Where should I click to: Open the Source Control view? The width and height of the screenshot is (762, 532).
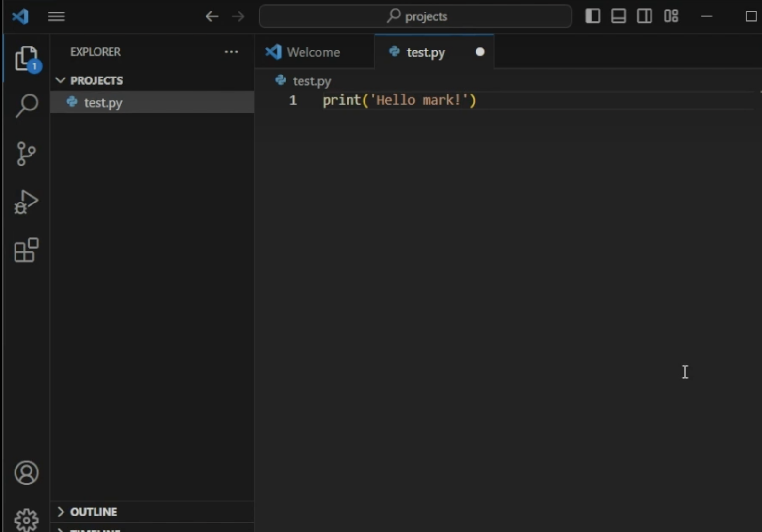[x=26, y=154]
